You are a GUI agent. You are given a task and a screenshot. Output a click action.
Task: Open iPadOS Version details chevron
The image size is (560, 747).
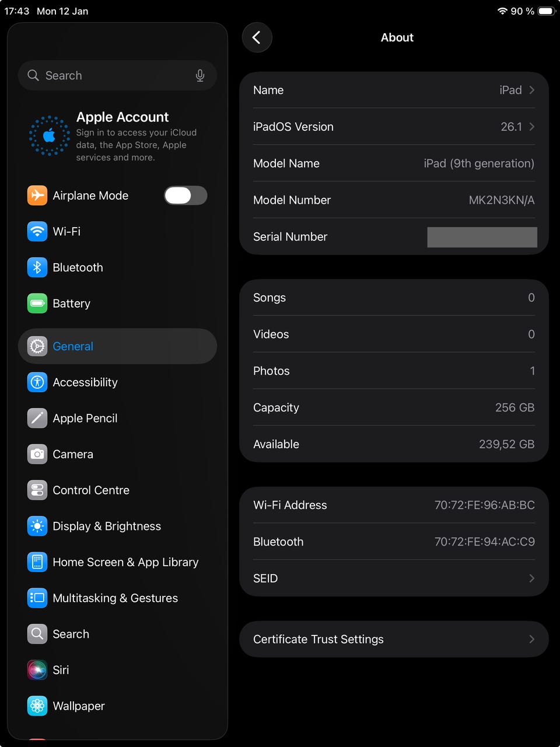click(531, 127)
